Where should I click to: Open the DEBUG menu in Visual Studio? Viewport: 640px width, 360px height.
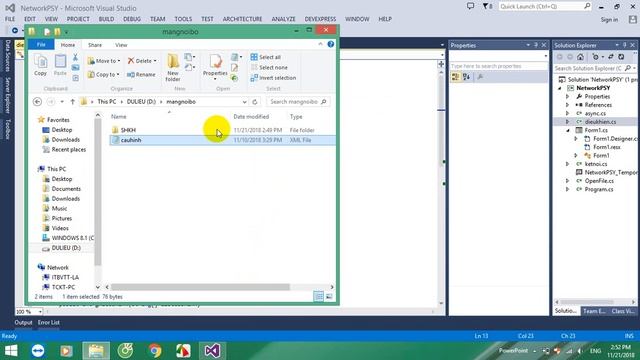coord(132,19)
